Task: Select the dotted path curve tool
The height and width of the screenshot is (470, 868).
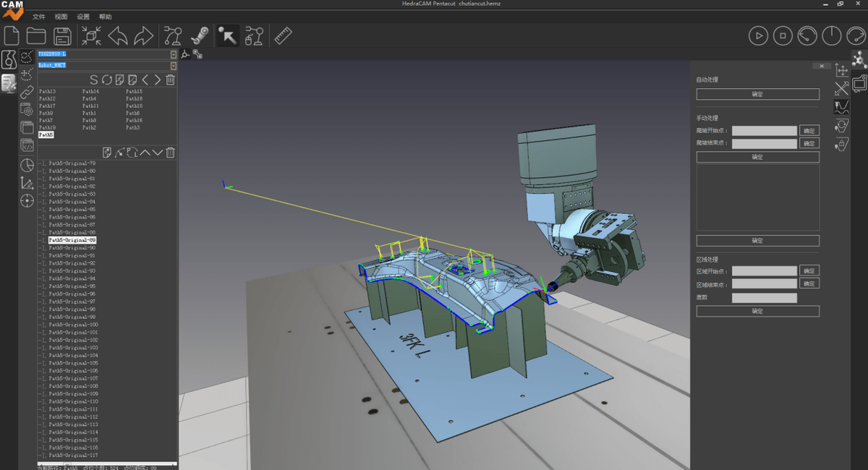Action: [x=27, y=57]
